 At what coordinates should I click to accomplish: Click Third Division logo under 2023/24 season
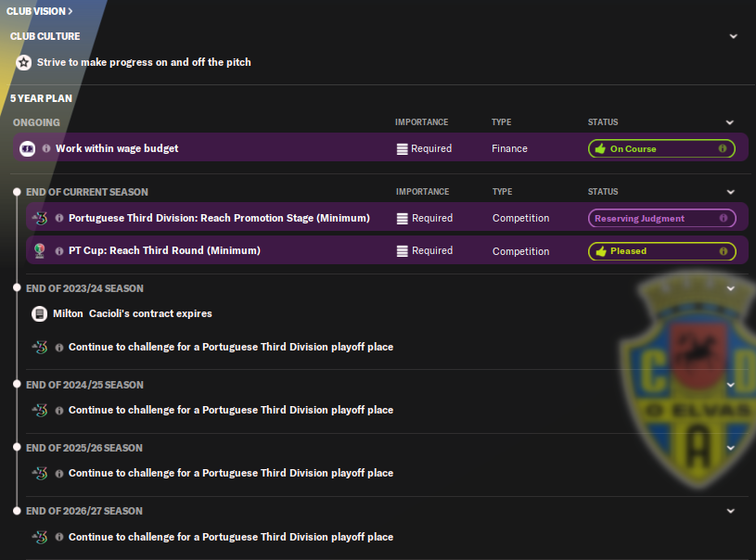(40, 347)
